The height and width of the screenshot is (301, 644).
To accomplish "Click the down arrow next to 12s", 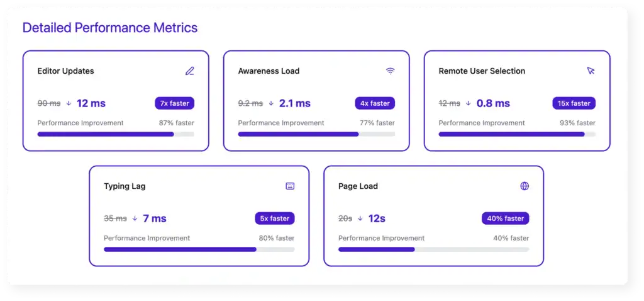I will point(360,219).
